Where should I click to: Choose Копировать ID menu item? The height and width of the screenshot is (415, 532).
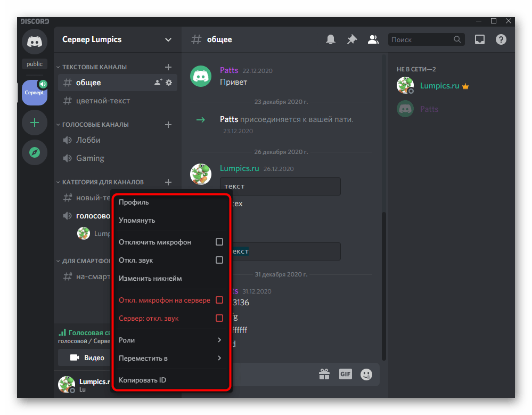click(143, 380)
